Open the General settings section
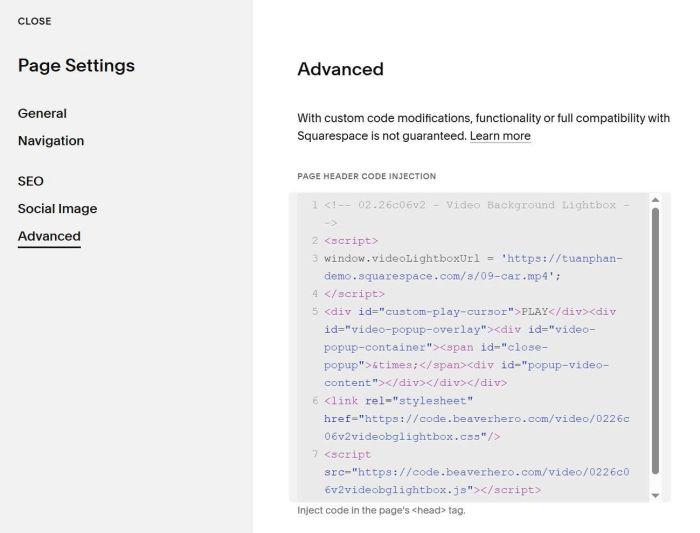Viewport: 700px width, 533px height. [42, 113]
